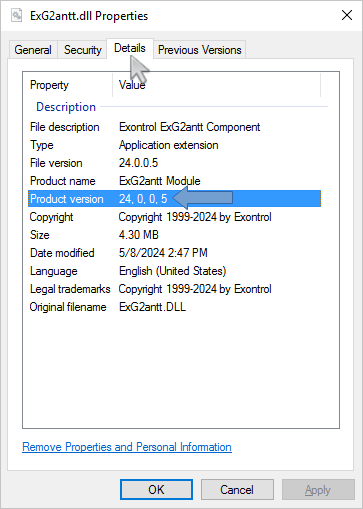Viewport: 363px width, 509px height.
Task: Select the Type property row
Action: 174,145
